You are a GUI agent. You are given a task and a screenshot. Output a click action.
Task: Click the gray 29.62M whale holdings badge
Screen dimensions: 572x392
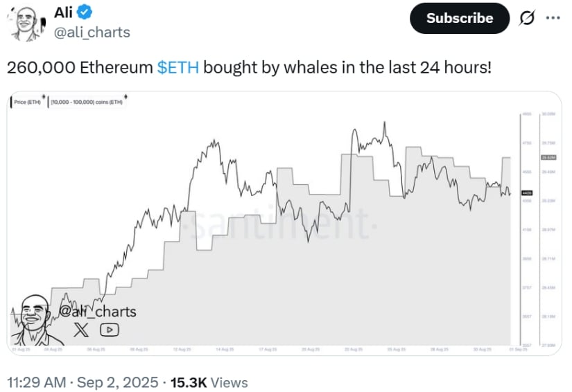click(x=548, y=157)
